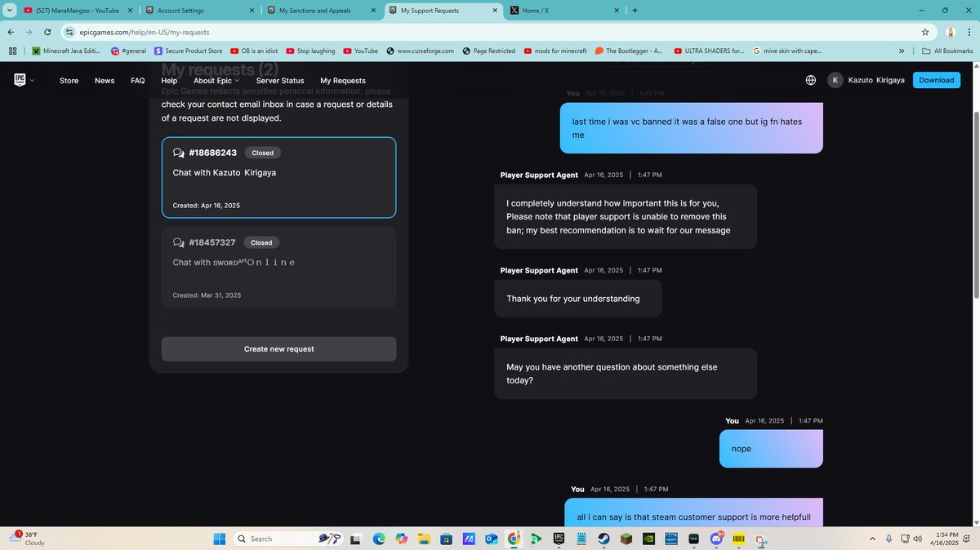980x550 pixels.
Task: Open the FAQ menu item
Action: [138, 81]
